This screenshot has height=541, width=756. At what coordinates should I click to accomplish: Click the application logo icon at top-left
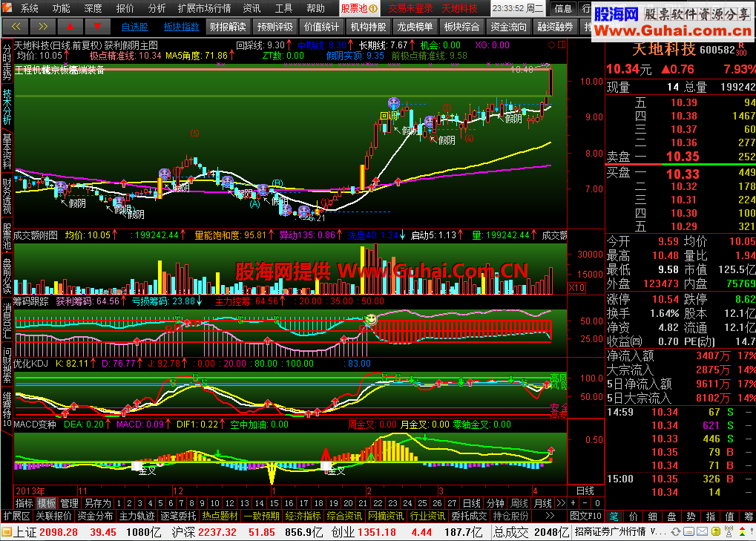pyautogui.click(x=7, y=7)
